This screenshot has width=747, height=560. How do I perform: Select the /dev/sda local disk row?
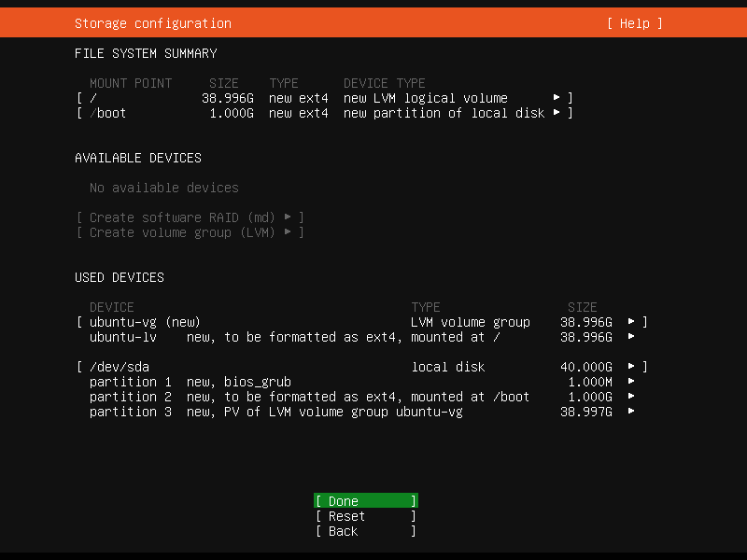362,367
